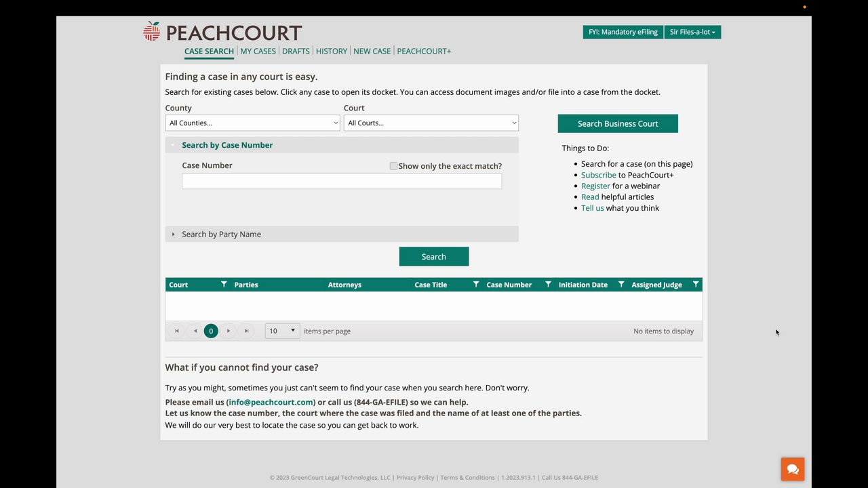Image resolution: width=868 pixels, height=488 pixels.
Task: Open the County dropdown
Action: click(252, 123)
